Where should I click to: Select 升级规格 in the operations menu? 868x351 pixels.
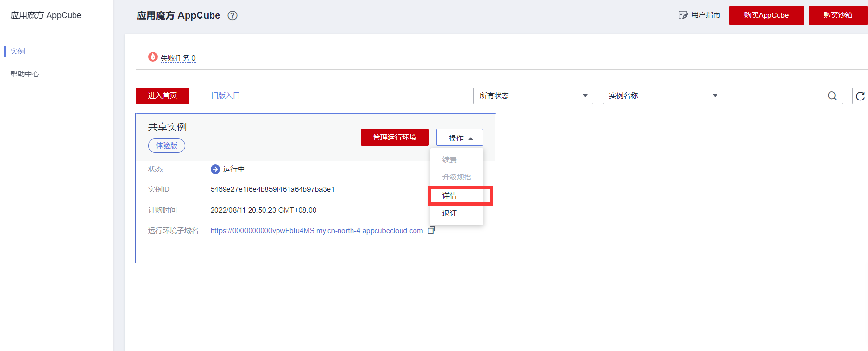[x=457, y=177]
